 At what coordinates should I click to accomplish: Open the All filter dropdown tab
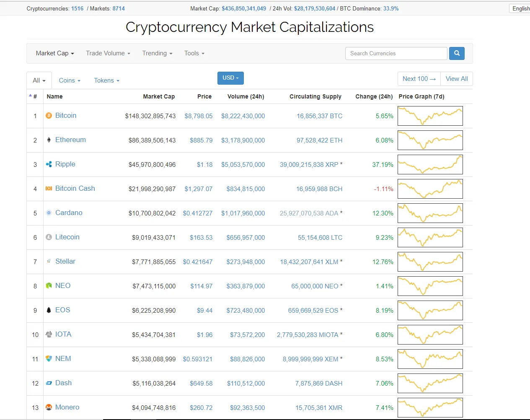pyautogui.click(x=39, y=80)
